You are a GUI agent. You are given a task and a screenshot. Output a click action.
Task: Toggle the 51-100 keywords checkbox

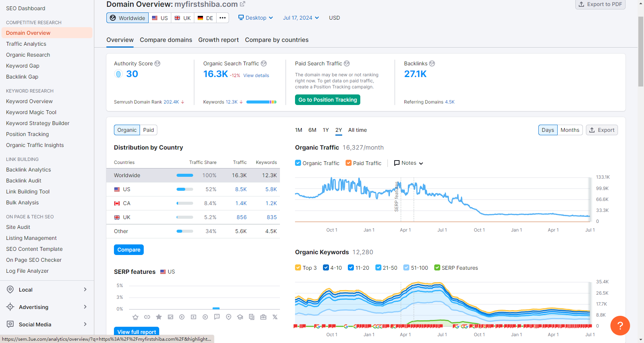(406, 267)
